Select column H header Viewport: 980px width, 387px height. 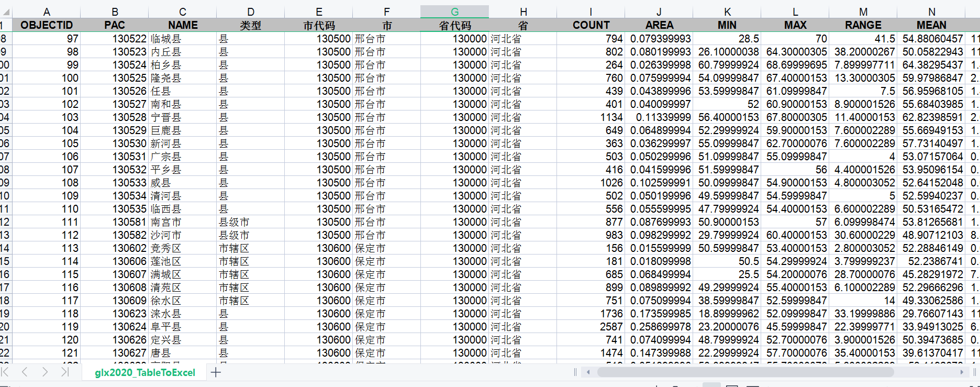click(523, 12)
